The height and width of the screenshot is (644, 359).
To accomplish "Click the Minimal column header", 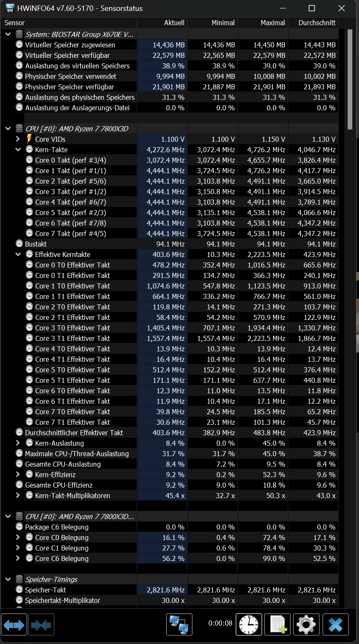I will [x=212, y=23].
